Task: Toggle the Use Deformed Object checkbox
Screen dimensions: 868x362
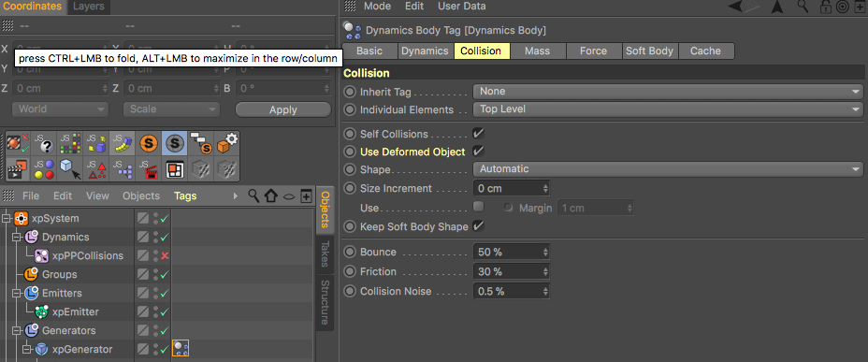Action: [478, 152]
